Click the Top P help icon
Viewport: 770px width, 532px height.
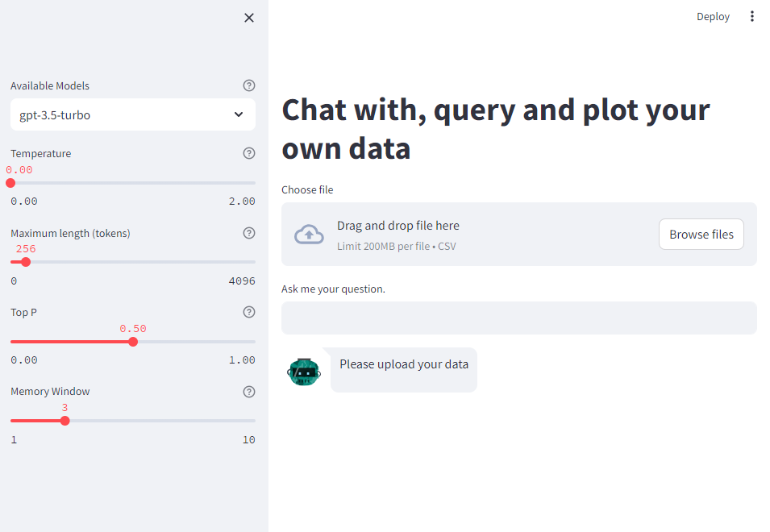pyautogui.click(x=248, y=311)
